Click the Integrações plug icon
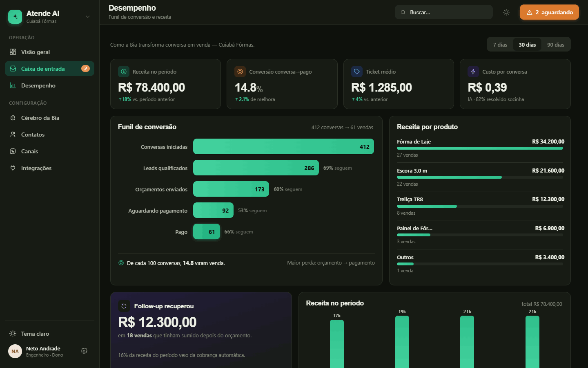This screenshot has height=368, width=588. [x=13, y=168]
